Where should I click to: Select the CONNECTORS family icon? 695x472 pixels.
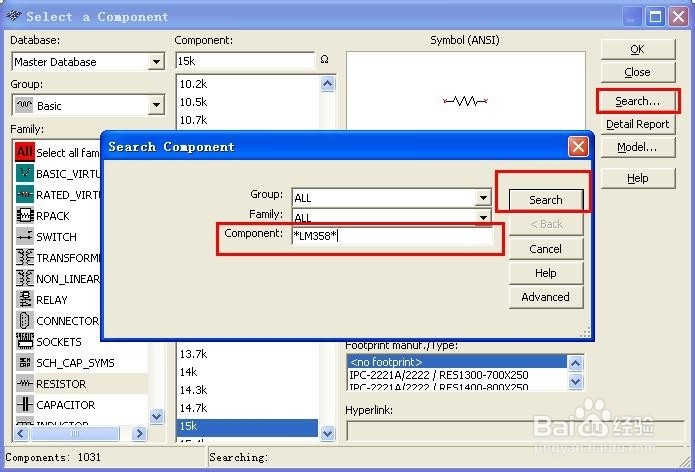point(25,320)
